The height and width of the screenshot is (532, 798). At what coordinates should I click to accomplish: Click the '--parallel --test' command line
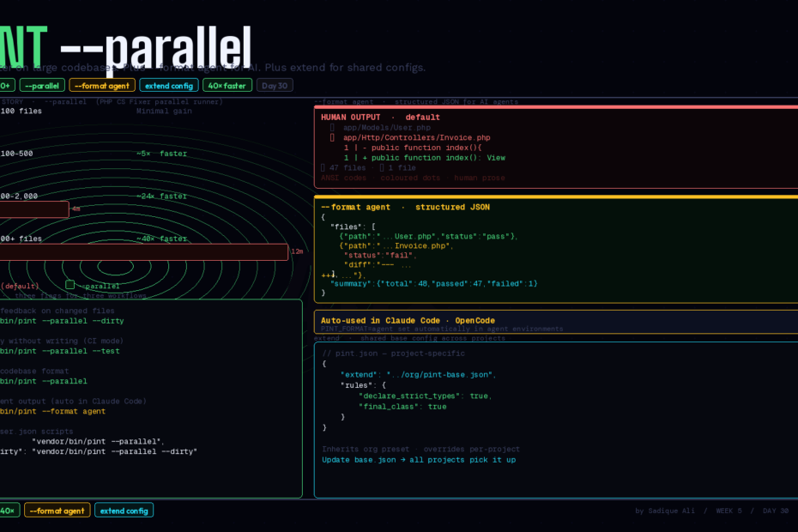62,351
